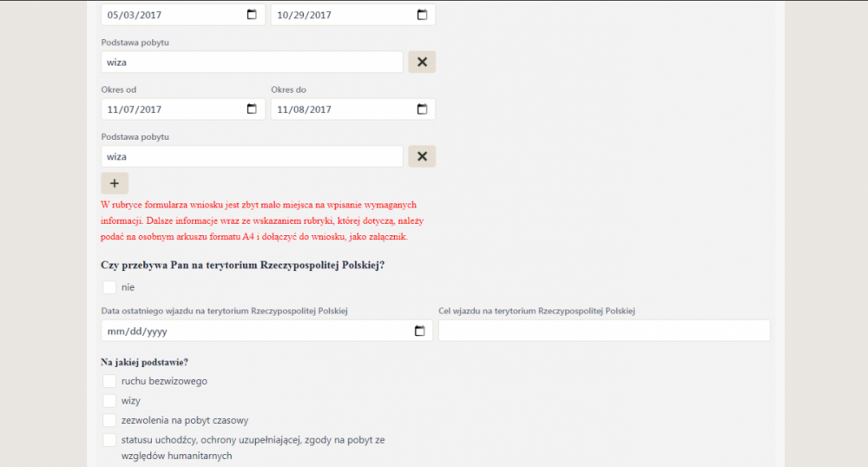Open calendar picker in Okres od 11/07/2017

pyautogui.click(x=252, y=109)
